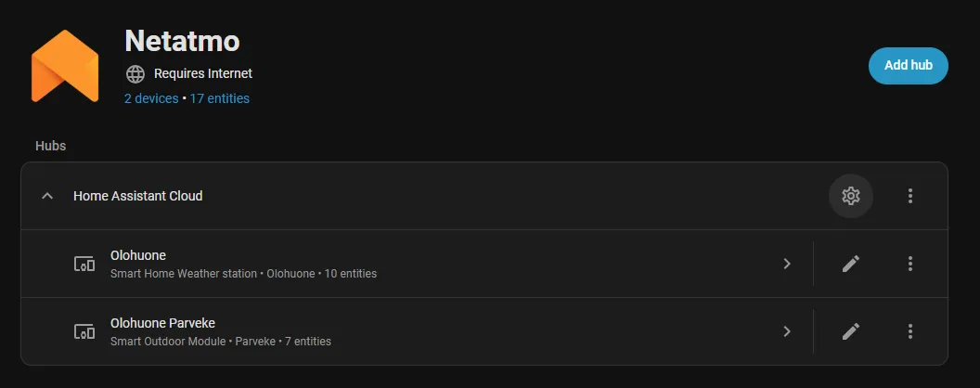This screenshot has height=388, width=980.
Task: Open the 17 entities link
Action: pyautogui.click(x=219, y=98)
